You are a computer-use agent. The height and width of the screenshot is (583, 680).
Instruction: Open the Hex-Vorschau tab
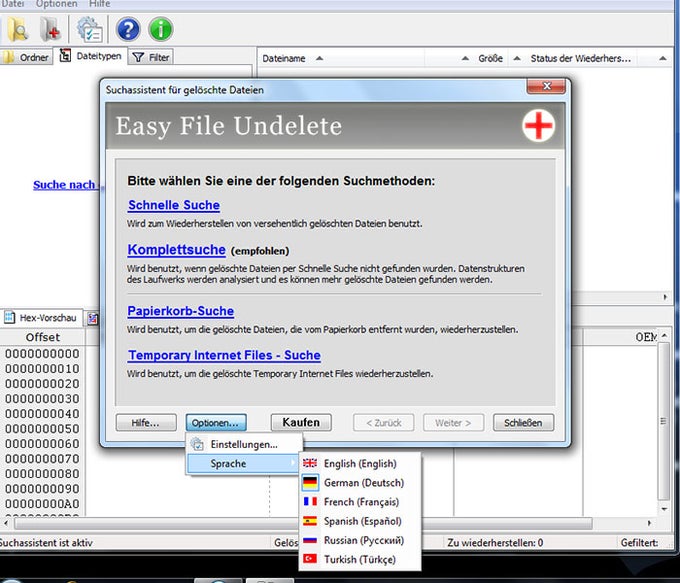pos(40,318)
